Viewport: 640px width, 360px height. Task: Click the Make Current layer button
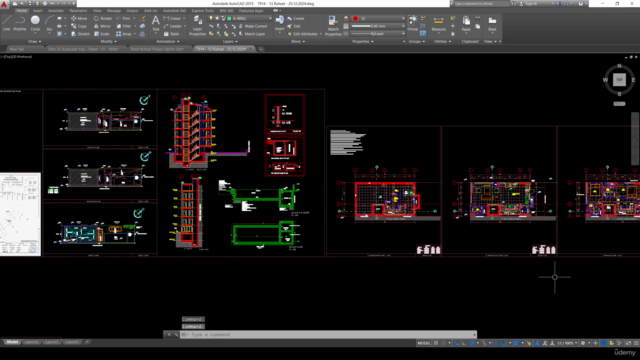coord(253,26)
